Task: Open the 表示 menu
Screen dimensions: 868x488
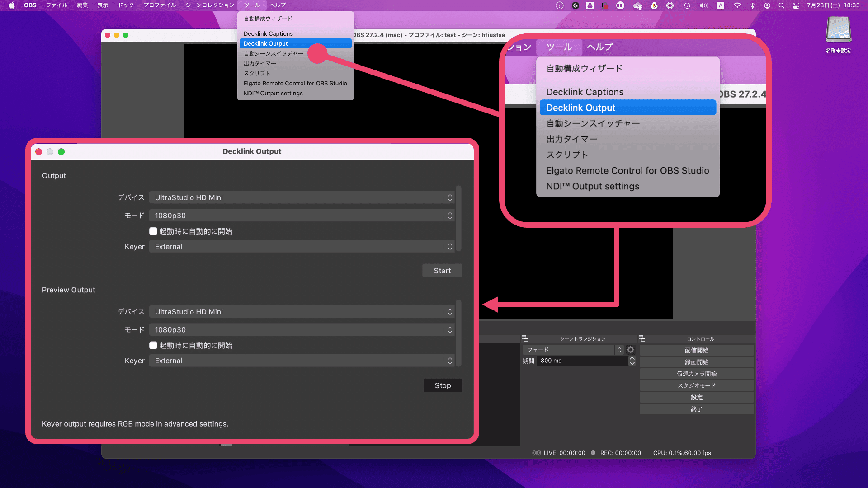Action: click(x=103, y=5)
